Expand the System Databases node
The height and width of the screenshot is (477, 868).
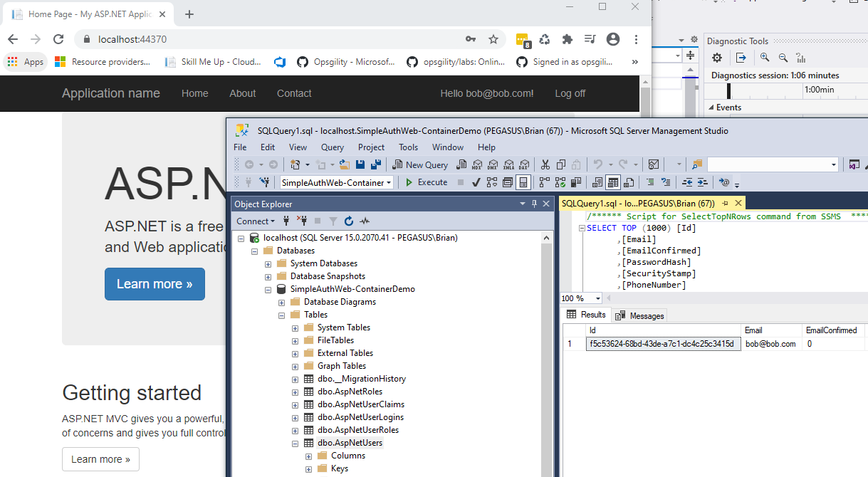click(x=268, y=263)
